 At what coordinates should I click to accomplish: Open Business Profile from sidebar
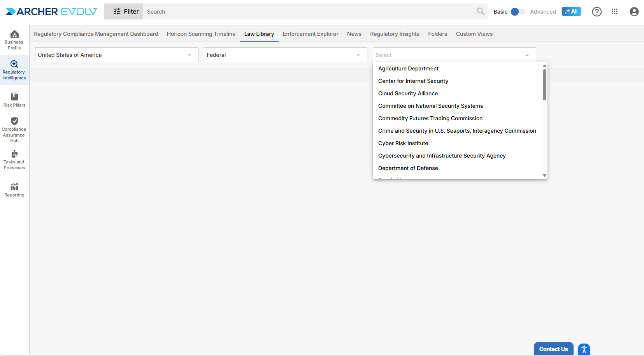[x=14, y=40]
